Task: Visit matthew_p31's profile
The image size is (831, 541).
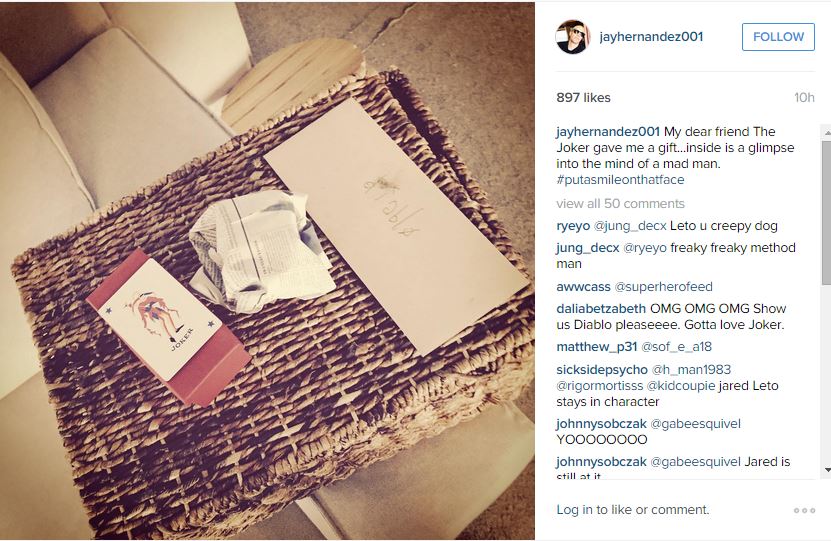Action: [x=597, y=347]
